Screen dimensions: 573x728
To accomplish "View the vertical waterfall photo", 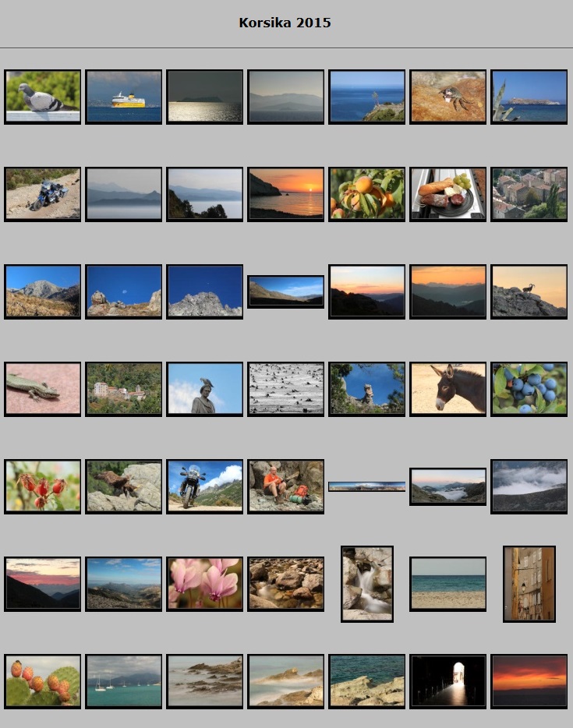I will coord(367,583).
